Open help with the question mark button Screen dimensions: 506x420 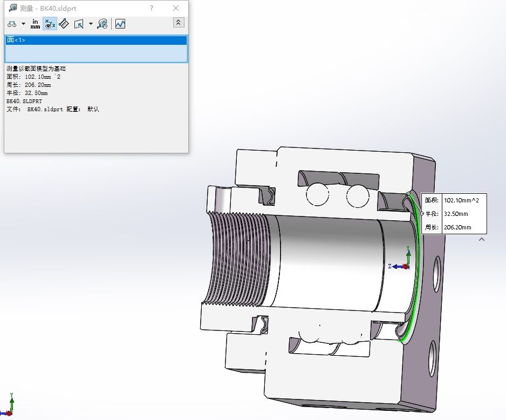[152, 9]
